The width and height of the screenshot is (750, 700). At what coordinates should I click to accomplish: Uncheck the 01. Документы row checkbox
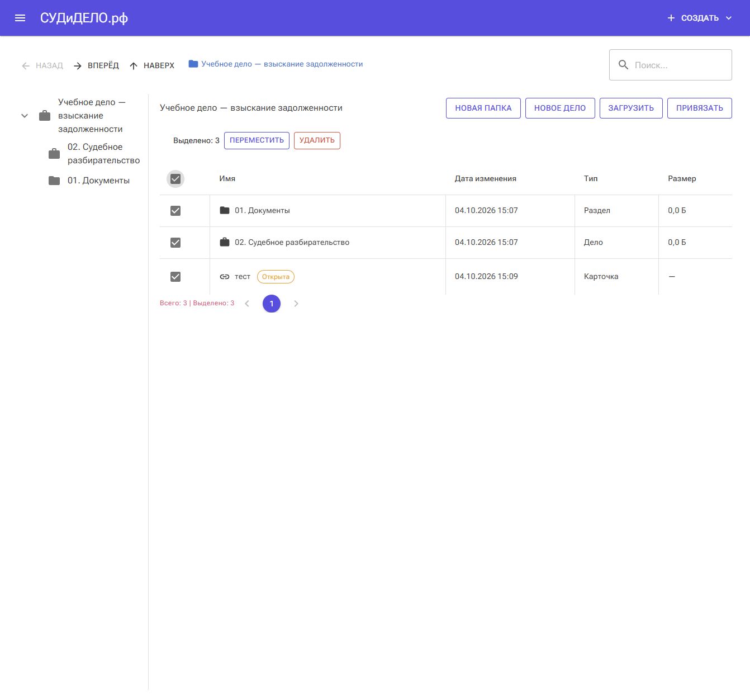[x=175, y=211]
